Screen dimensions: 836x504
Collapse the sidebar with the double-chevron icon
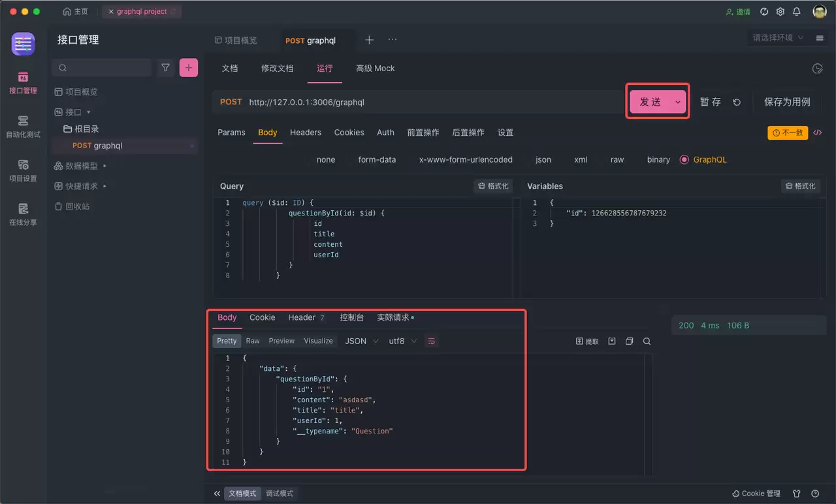coord(217,494)
